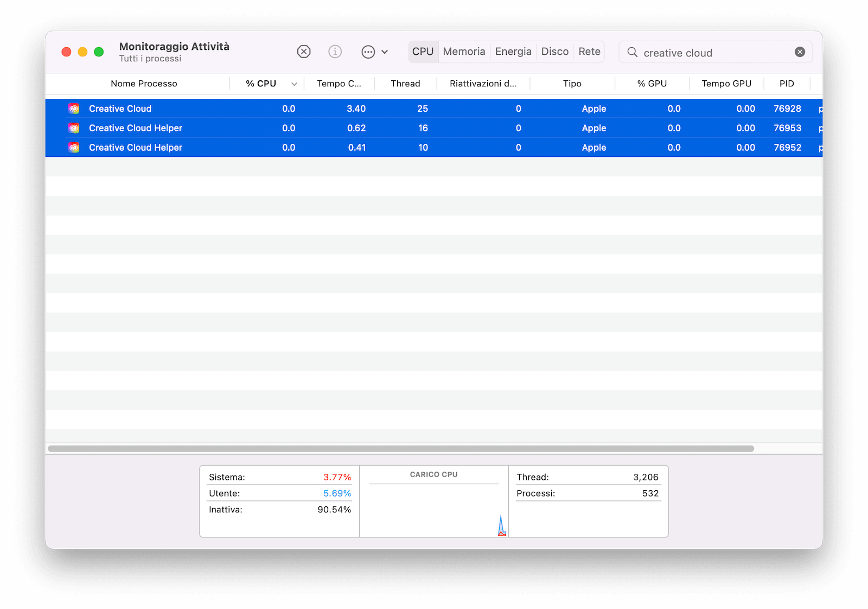Screen dimensions: 868x609
Task: Click PID value 76953
Action: (x=787, y=128)
